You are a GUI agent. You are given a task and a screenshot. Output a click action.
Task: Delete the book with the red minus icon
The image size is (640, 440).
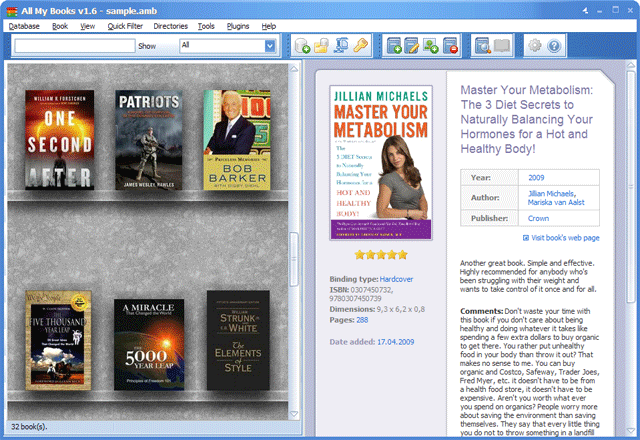click(450, 46)
